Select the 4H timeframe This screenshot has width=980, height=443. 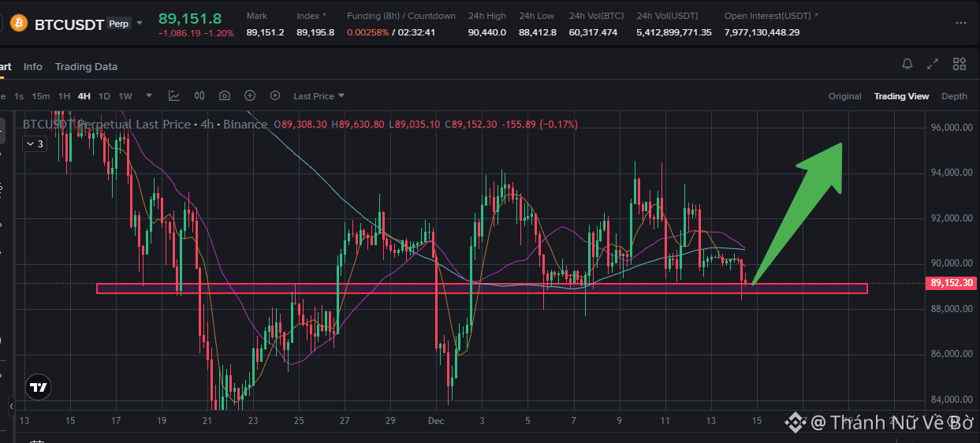[x=84, y=96]
